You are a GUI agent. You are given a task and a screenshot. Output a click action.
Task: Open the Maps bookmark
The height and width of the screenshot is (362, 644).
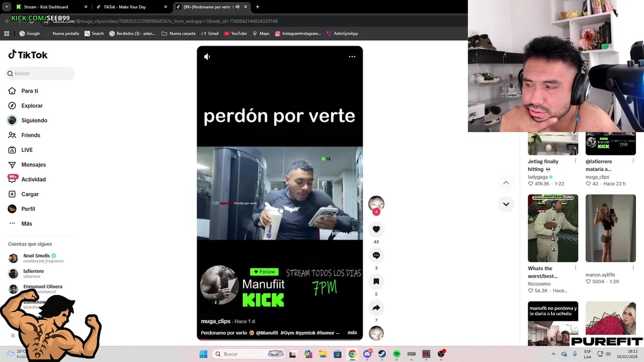point(261,34)
